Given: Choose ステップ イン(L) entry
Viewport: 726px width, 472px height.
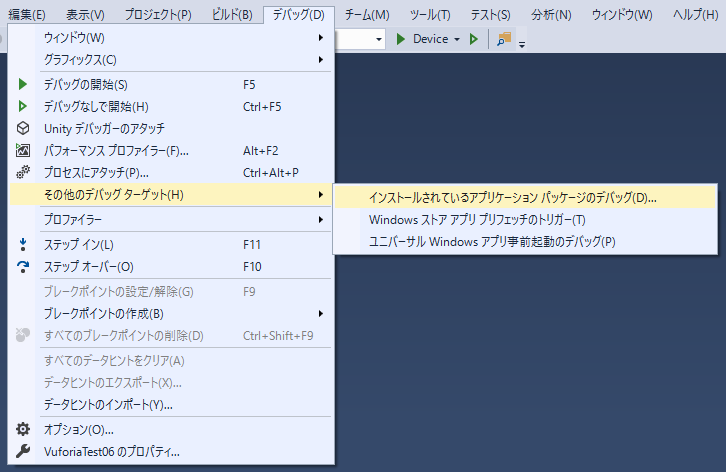Looking at the screenshot, I should click(x=170, y=245).
